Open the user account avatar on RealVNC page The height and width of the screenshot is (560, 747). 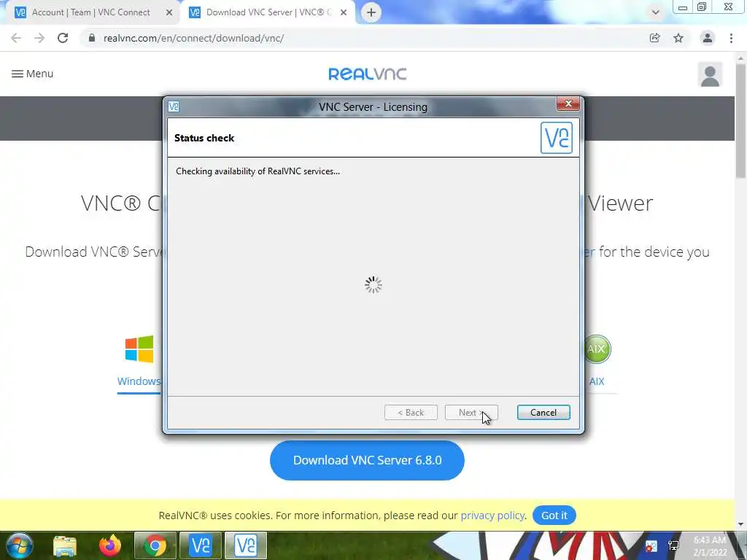click(710, 75)
